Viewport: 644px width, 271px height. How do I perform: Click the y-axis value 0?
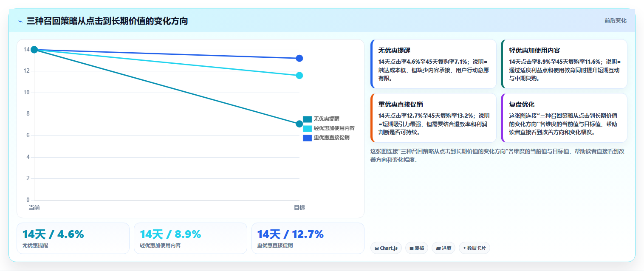(28, 200)
